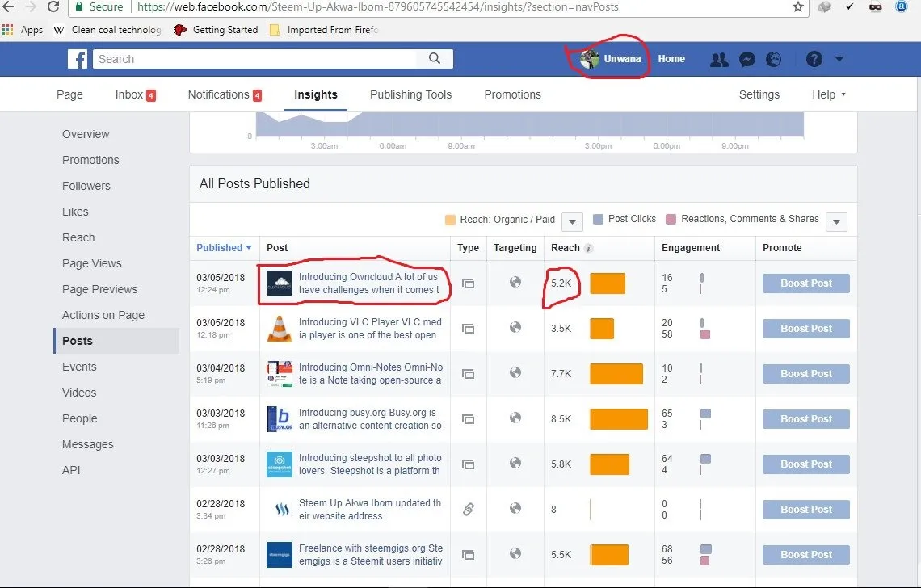Click the Unwana profile picture
Image resolution: width=921 pixels, height=588 pixels.
click(589, 59)
